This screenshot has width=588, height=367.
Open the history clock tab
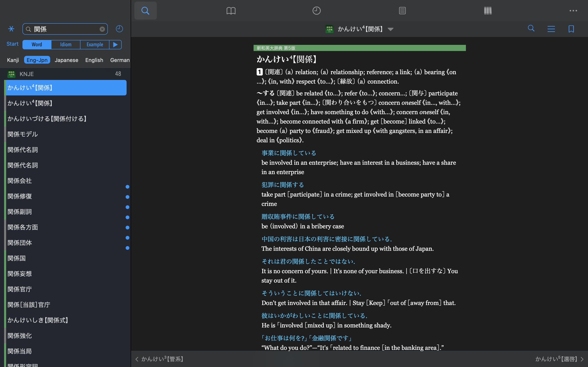[316, 11]
